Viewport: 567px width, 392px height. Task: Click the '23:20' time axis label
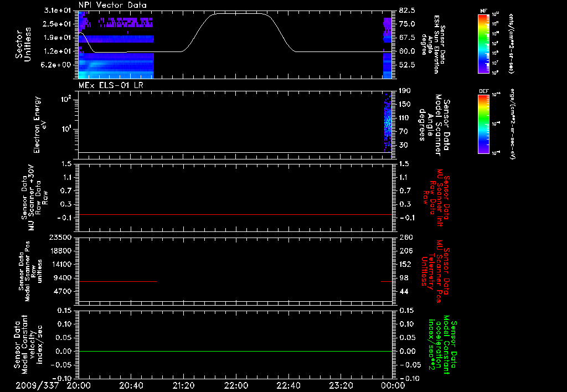coord(341,385)
